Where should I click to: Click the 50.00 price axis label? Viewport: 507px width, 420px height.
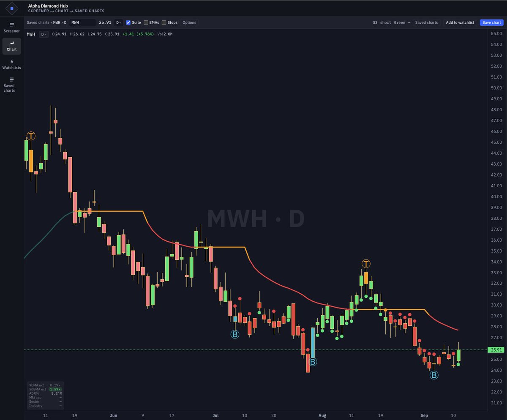(x=496, y=88)
